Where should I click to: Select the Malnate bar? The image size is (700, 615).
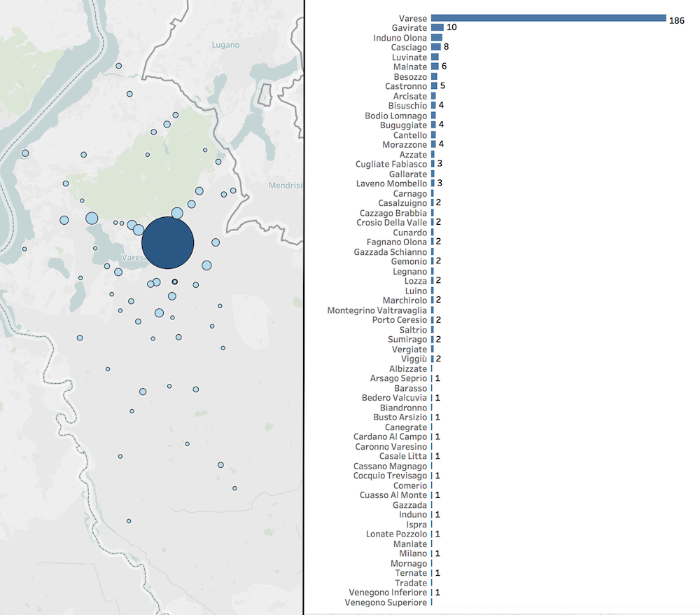[435, 67]
